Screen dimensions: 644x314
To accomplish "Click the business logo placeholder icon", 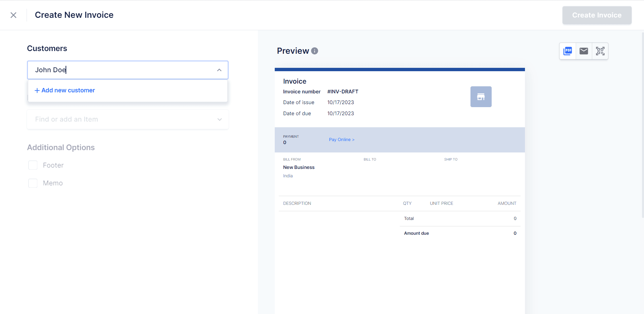I will pos(481,97).
